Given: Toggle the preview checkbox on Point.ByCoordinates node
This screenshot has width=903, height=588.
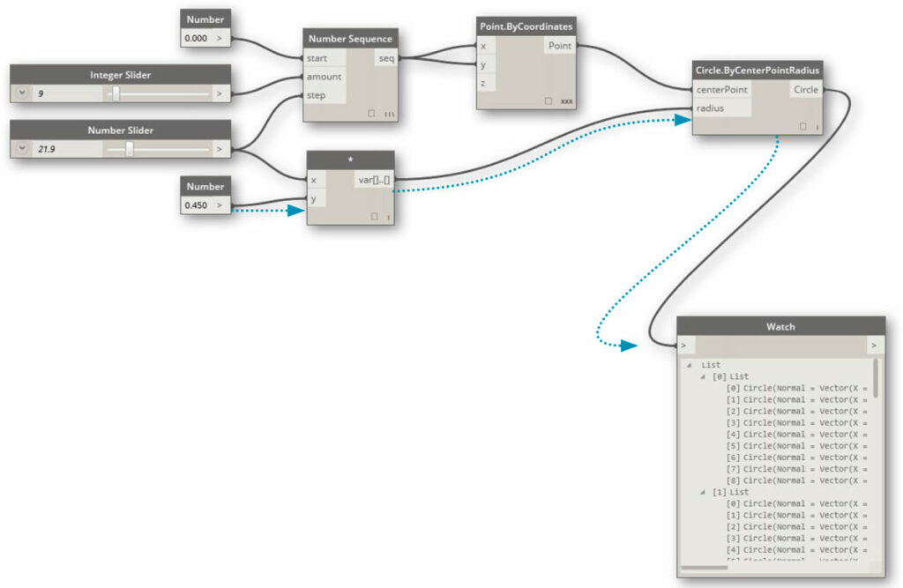Looking at the screenshot, I should (x=549, y=100).
